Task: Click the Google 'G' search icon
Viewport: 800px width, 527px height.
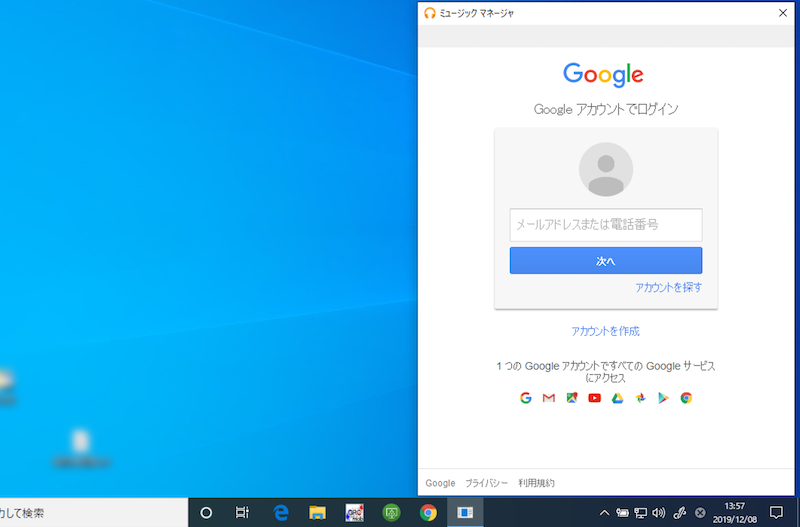Action: pos(526,398)
